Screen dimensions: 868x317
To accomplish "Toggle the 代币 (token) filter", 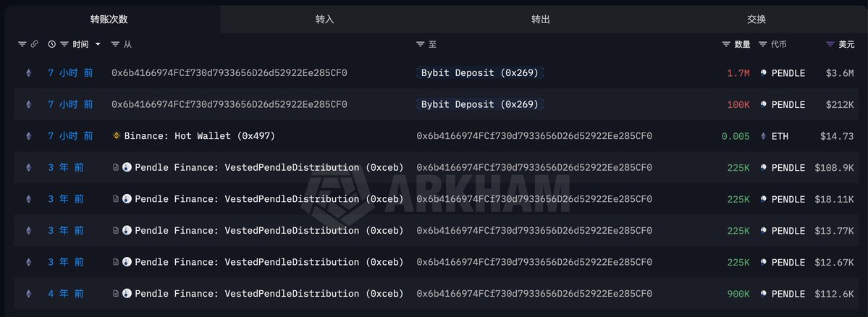I will (x=763, y=45).
